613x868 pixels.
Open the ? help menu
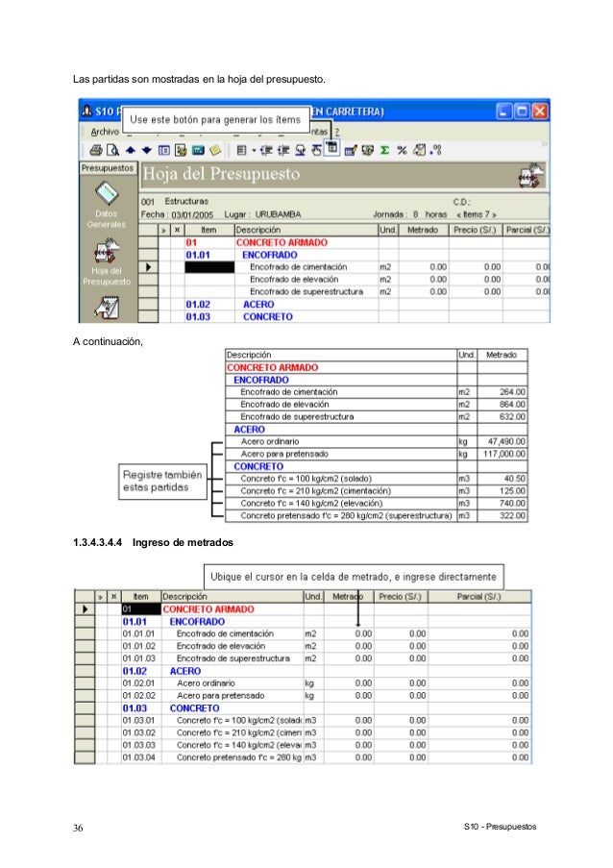pyautogui.click(x=337, y=132)
